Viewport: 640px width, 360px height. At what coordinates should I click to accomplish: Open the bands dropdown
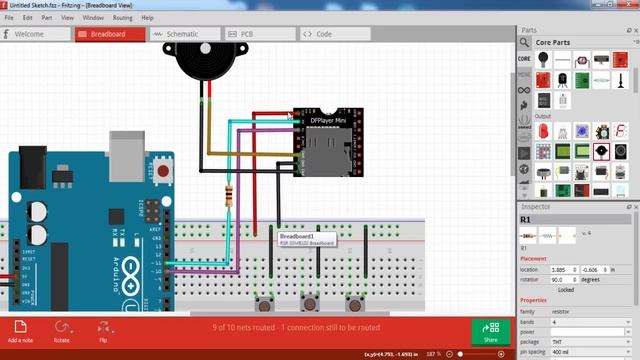coord(591,322)
